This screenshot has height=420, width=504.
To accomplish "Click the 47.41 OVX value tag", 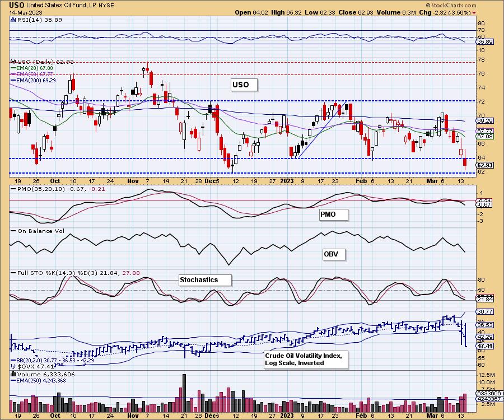I will (485, 346).
